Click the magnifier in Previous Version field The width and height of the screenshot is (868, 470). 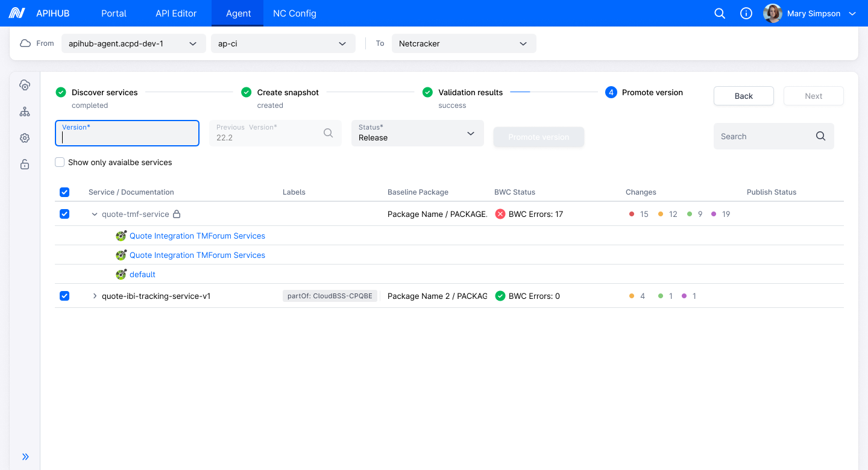(x=328, y=133)
